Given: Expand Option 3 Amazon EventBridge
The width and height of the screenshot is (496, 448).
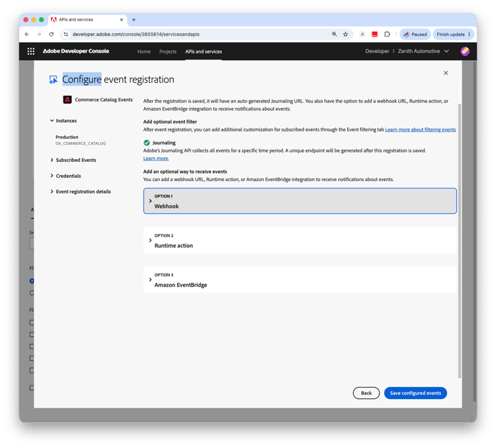Looking at the screenshot, I should [x=300, y=280].
